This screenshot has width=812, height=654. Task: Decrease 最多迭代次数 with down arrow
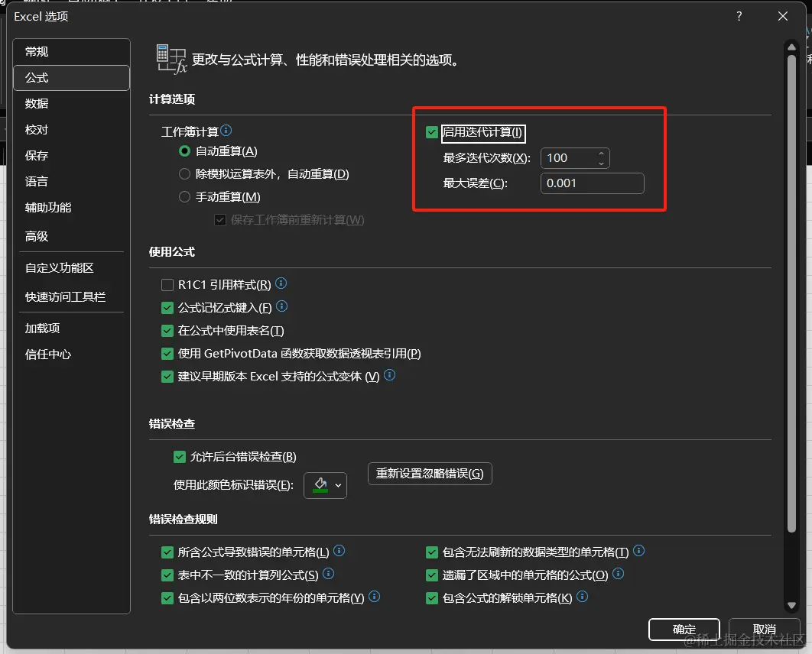pyautogui.click(x=601, y=163)
